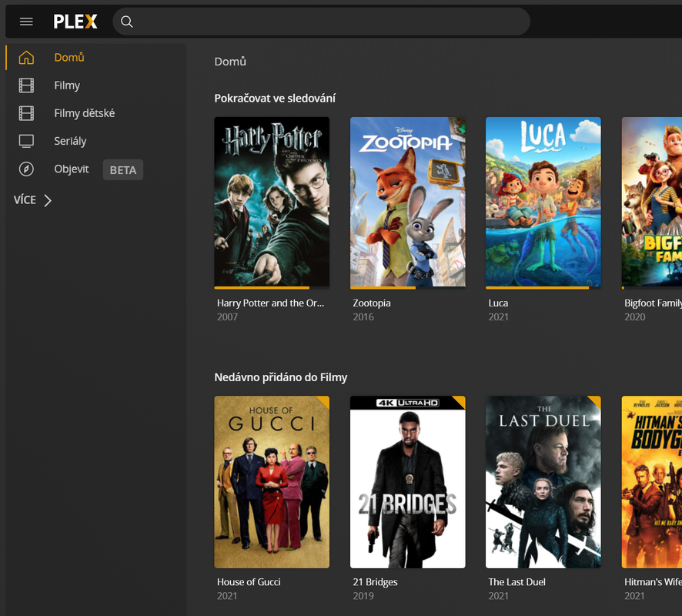Screen dimensions: 682x616
Task: Click year 2016 under Zootopia
Action: [363, 316]
